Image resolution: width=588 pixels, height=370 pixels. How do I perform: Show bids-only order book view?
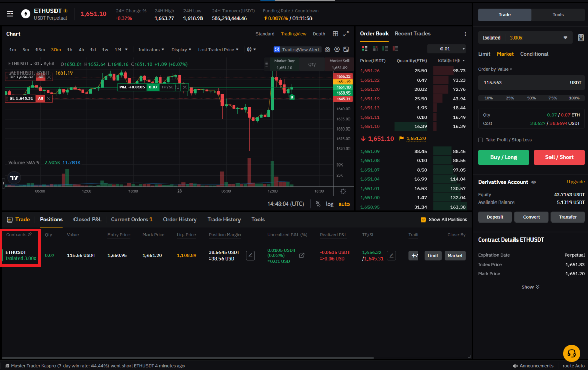pyautogui.click(x=385, y=49)
